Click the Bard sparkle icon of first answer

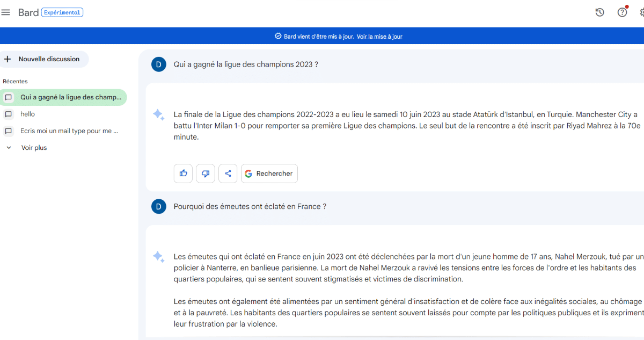158,114
